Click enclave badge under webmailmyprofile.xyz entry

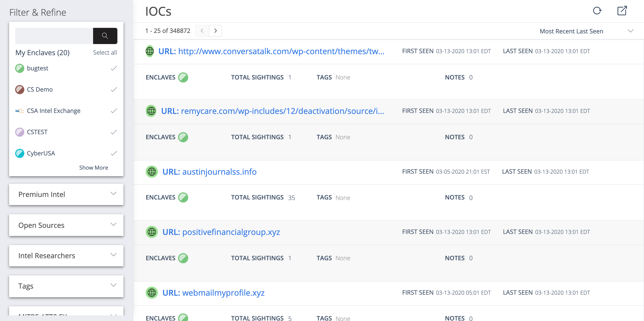click(x=183, y=317)
